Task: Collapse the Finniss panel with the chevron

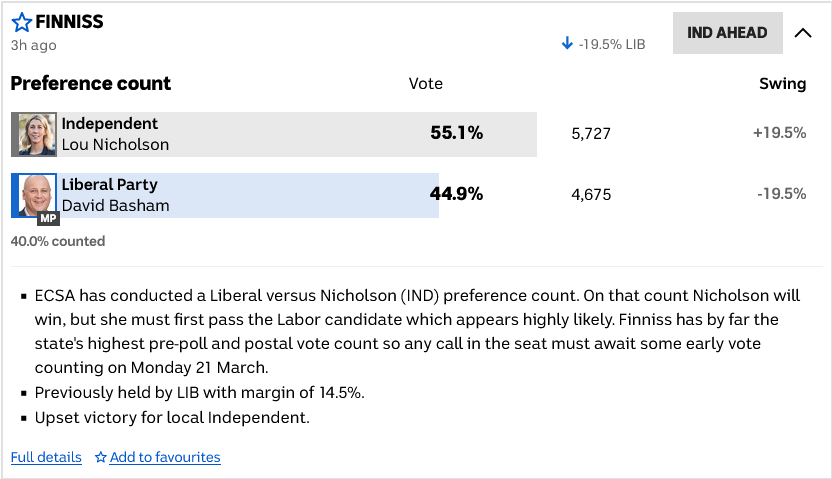Action: (802, 33)
